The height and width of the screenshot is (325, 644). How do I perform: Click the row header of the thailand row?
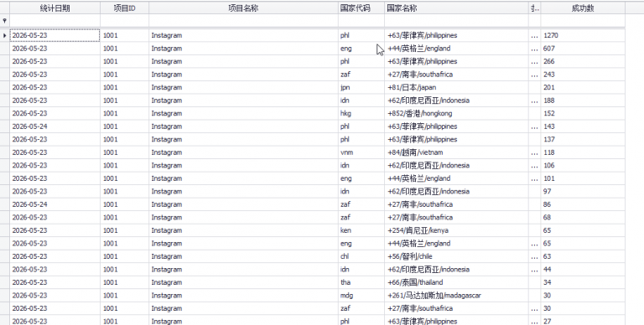coord(4,282)
